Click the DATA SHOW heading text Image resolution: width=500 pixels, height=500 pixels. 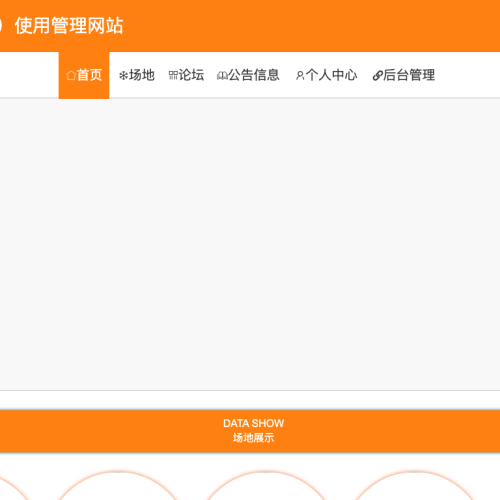[253, 423]
